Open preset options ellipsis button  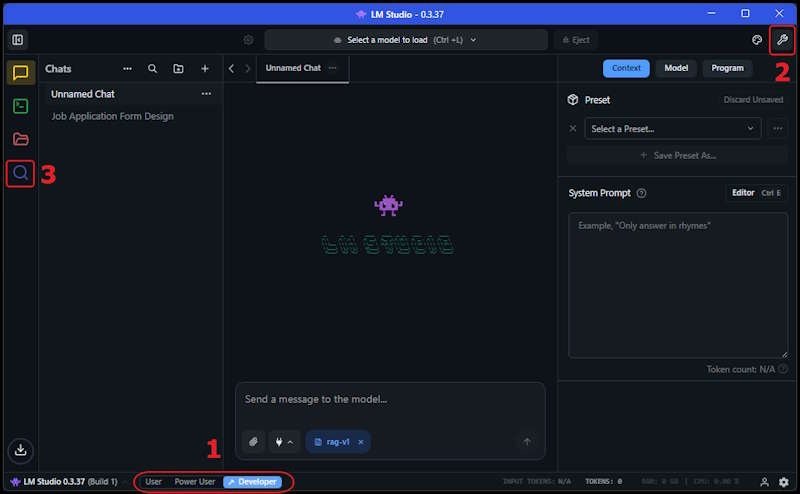tap(778, 129)
